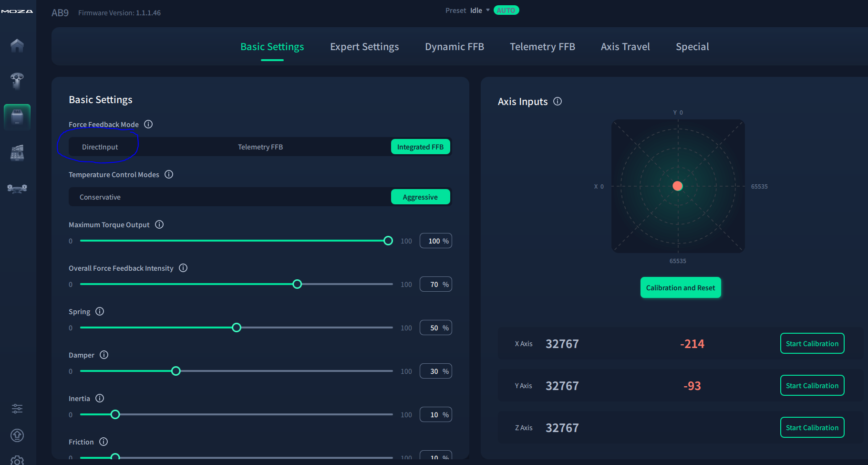Screen dimensions: 868x465
Task: Show info for Force Feedback Mode
Action: 148,124
